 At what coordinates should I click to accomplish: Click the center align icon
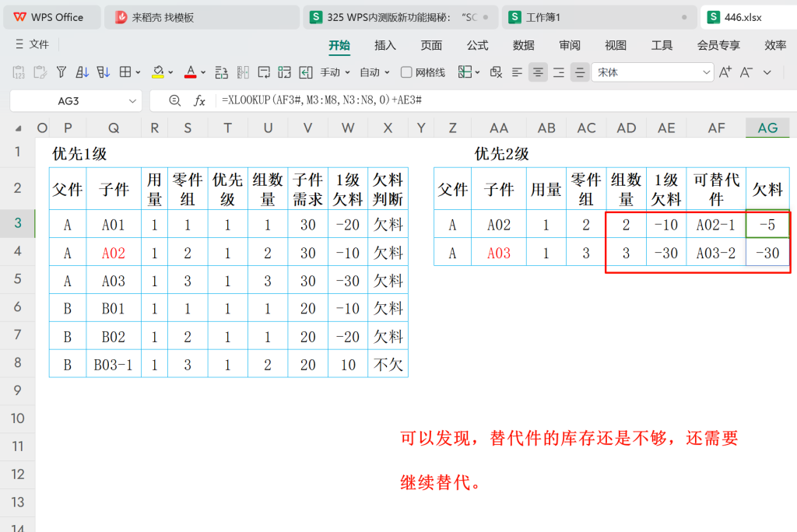(x=538, y=72)
